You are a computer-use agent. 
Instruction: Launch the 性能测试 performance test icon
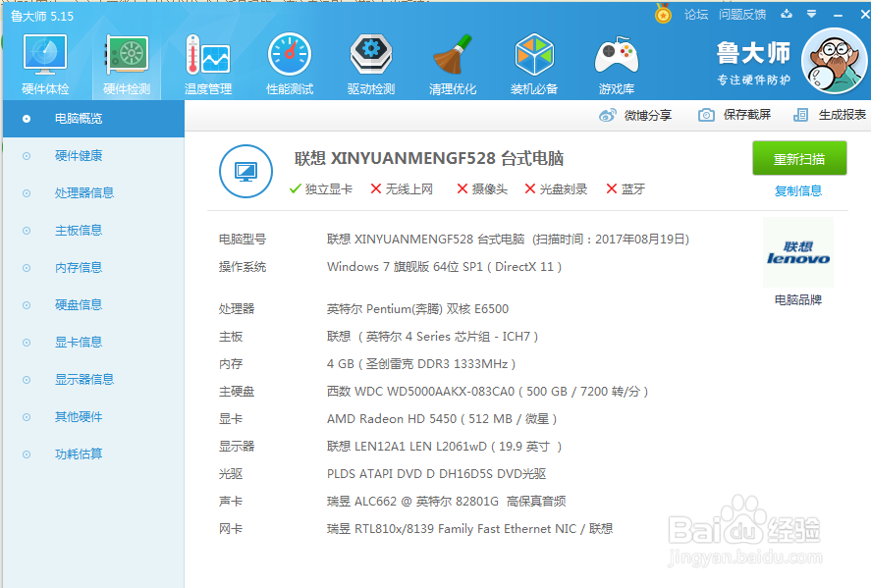coord(290,54)
